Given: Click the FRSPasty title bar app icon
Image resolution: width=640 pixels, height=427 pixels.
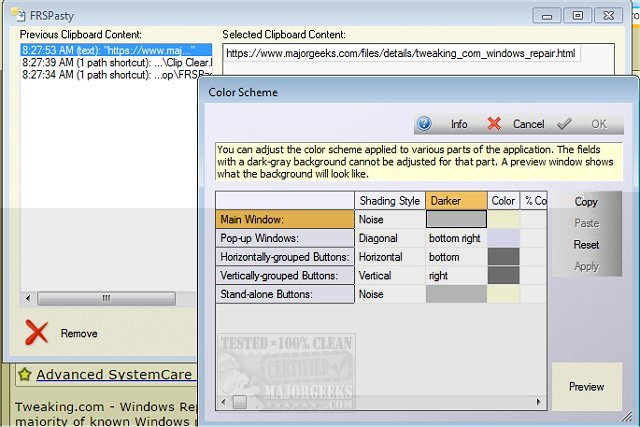Looking at the screenshot, I should [18, 15].
